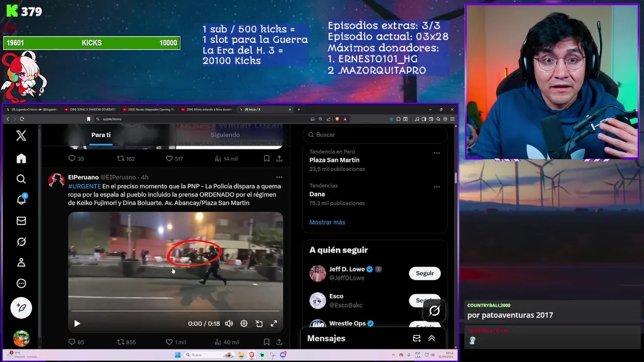Open more options for ElPeruano post
The height and width of the screenshot is (362, 644).
click(x=279, y=177)
